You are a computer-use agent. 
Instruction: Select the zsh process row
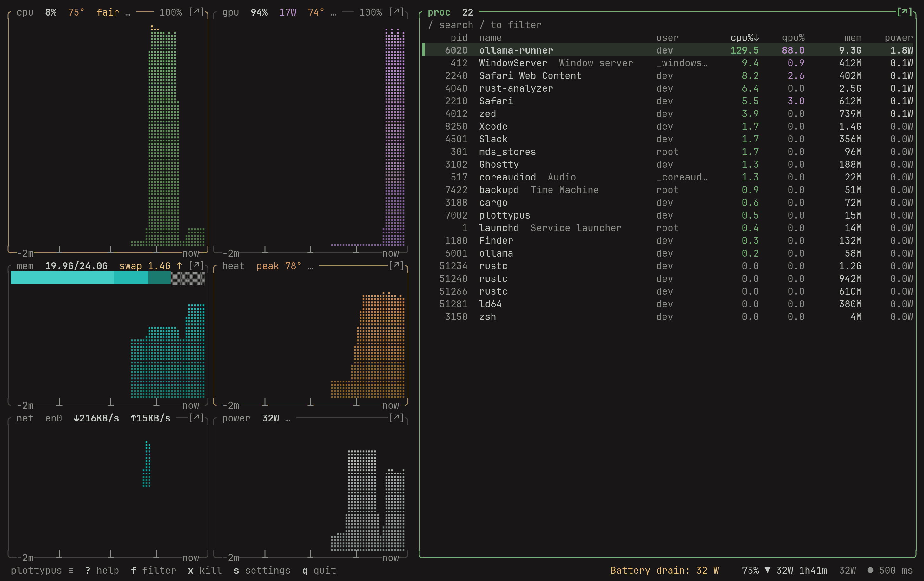668,316
